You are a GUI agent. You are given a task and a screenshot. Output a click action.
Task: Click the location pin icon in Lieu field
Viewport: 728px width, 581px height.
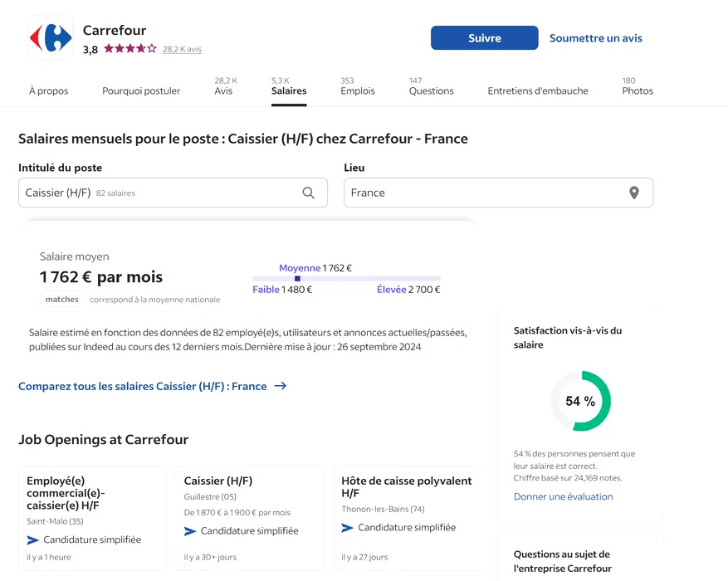pyautogui.click(x=633, y=193)
